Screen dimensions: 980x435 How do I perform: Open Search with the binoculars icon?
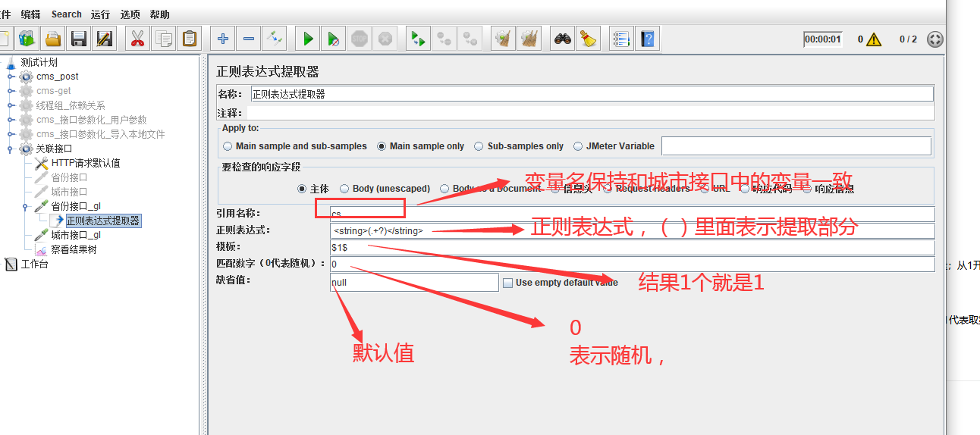[x=562, y=39]
